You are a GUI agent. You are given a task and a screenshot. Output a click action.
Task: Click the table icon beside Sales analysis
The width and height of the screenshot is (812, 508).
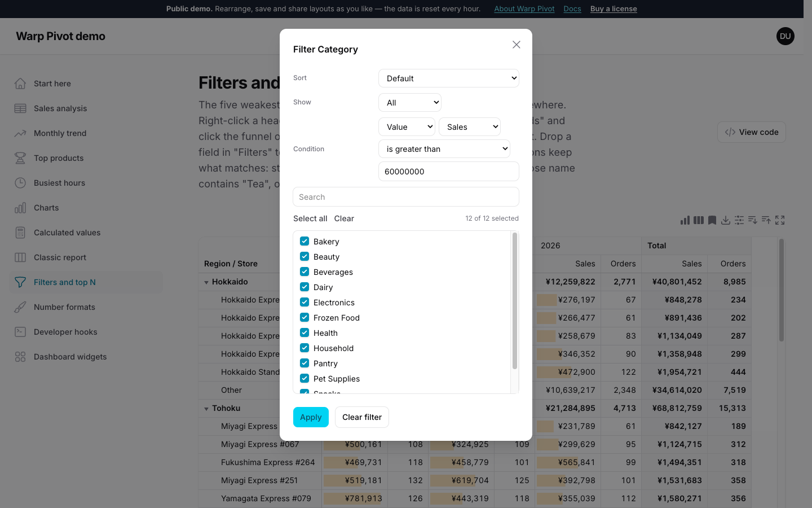(20, 108)
